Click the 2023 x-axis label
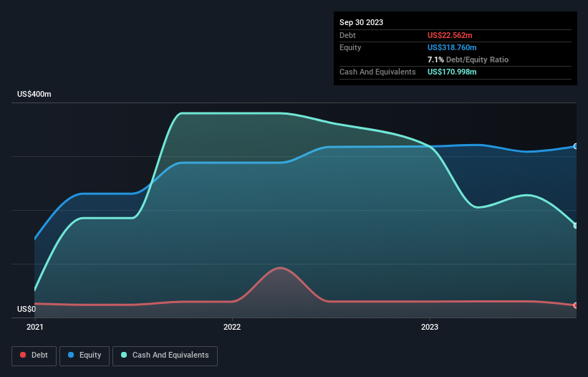The image size is (588, 377). pos(430,327)
